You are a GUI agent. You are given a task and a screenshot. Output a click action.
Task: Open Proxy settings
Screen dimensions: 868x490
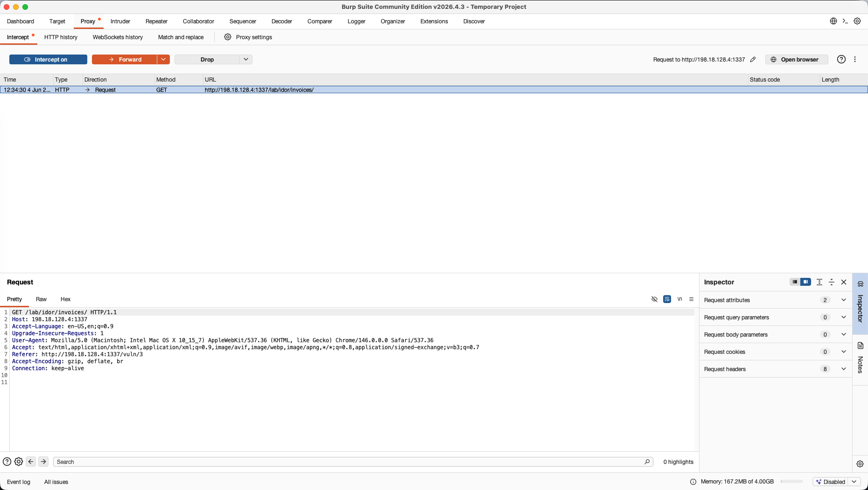coord(248,37)
